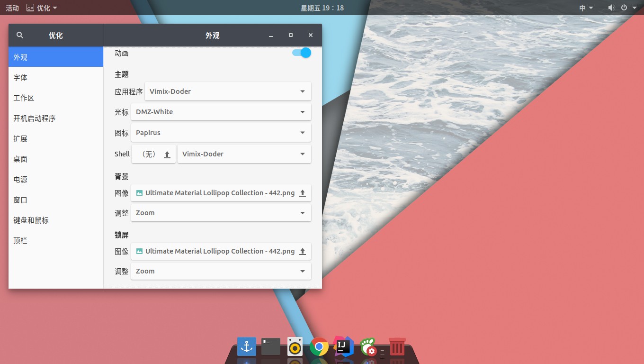Image resolution: width=644 pixels, height=364 pixels.
Task: Expand the background 调整 Zoom dropdown
Action: 221,213
